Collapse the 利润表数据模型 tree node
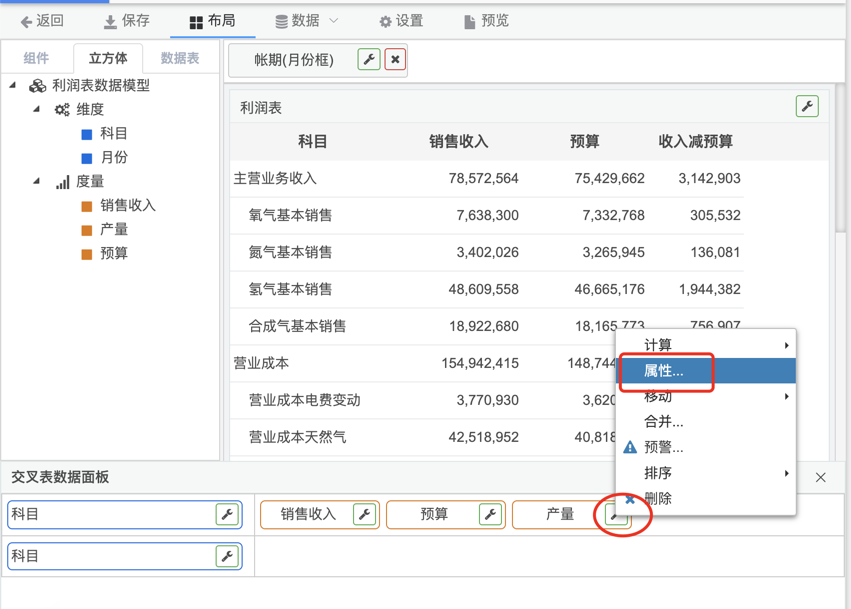Screen dimensions: 851x609 click(13, 86)
